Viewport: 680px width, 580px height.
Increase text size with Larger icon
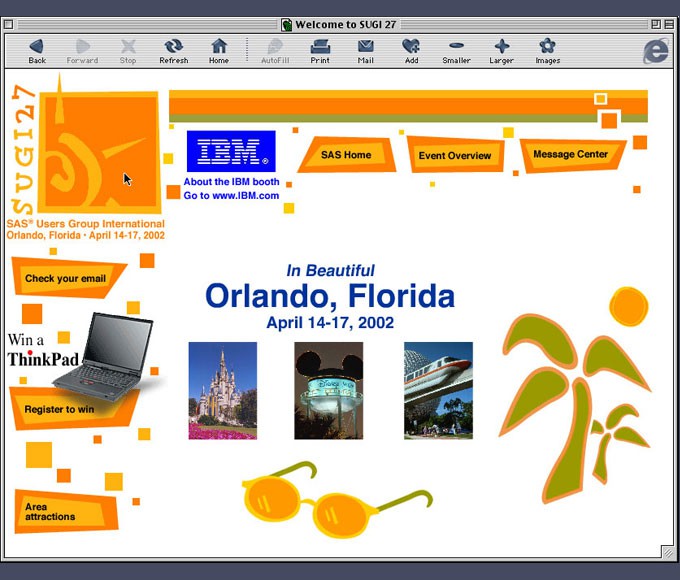point(501,47)
